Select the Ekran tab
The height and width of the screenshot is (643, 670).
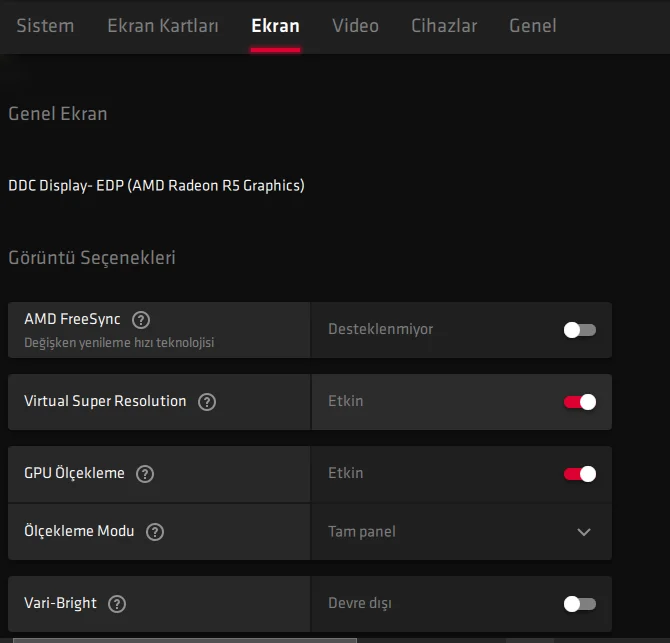275,26
